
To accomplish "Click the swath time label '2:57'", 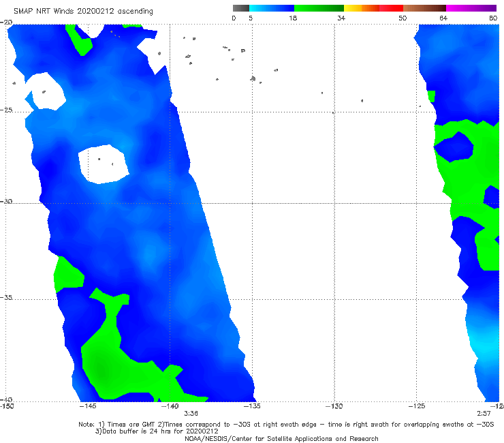I will tap(484, 414).
